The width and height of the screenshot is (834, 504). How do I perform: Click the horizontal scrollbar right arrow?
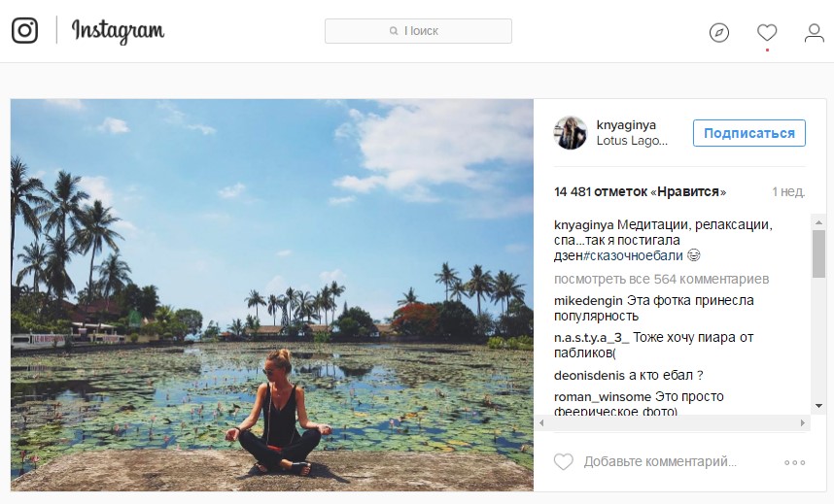click(804, 424)
